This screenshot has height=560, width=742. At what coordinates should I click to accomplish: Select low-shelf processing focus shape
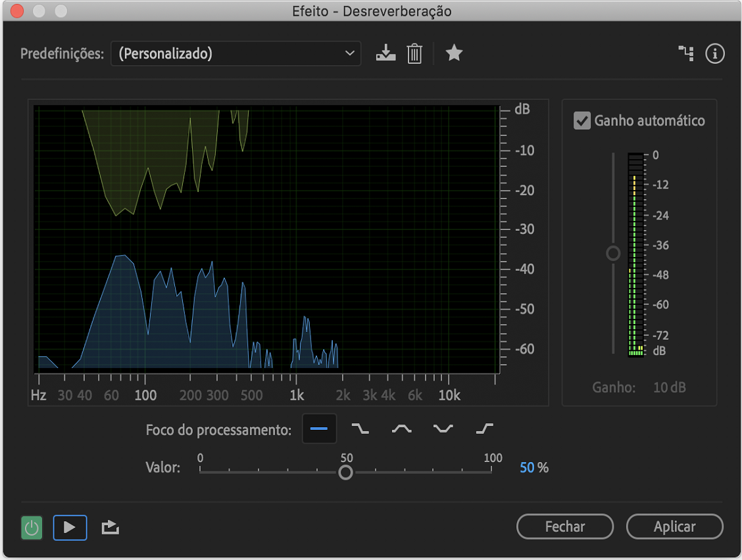tap(360, 429)
